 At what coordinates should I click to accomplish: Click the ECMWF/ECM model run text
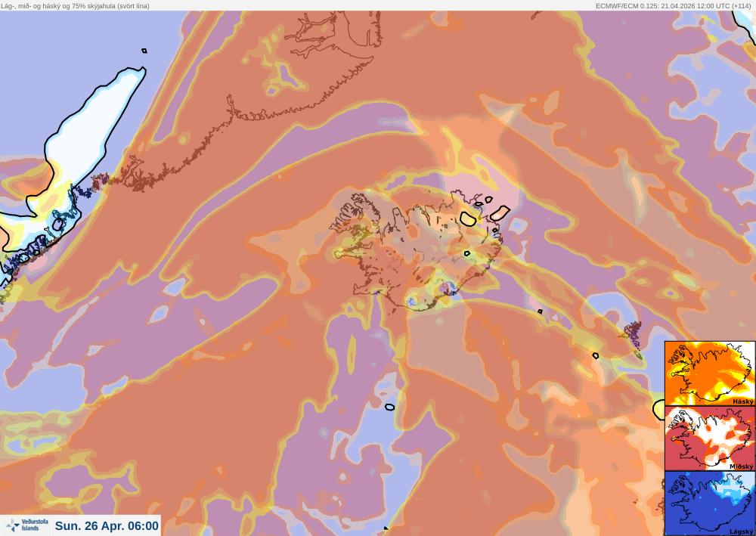coord(673,6)
